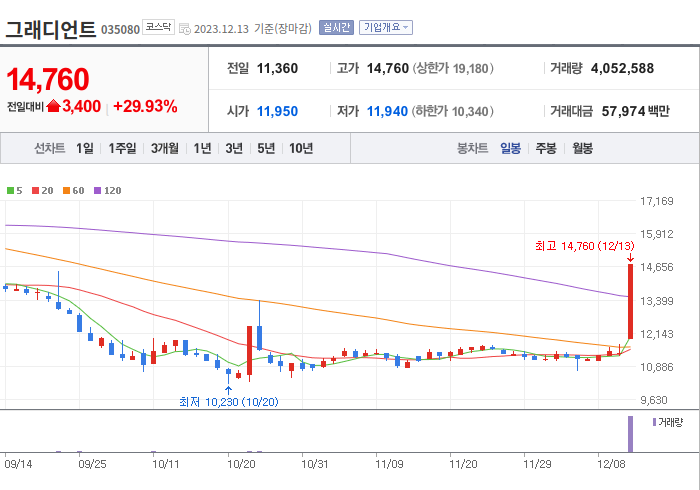This screenshot has width=700, height=490.
Task: Click the calendar icon beside the date
Action: [185, 29]
